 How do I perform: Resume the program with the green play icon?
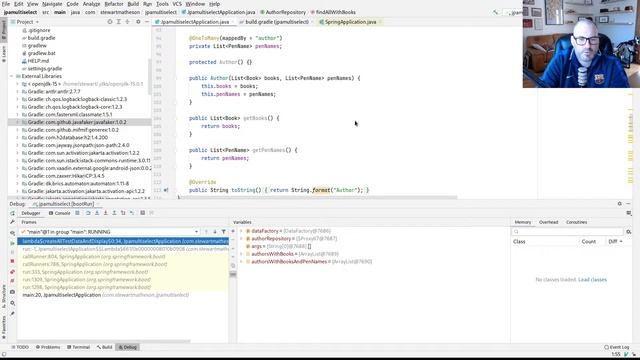(x=12, y=243)
